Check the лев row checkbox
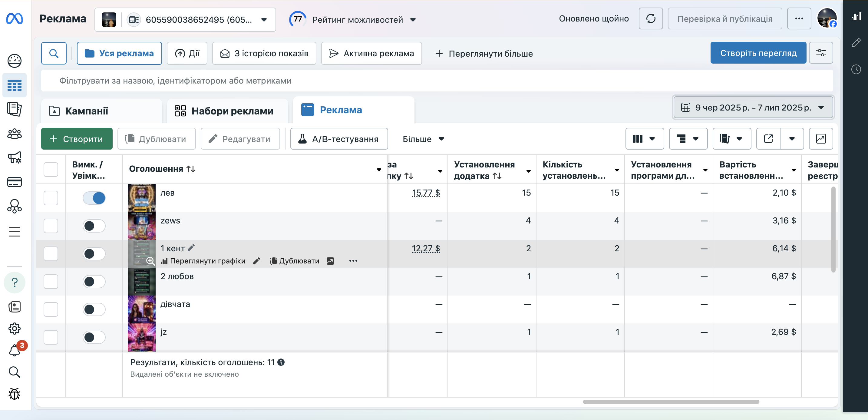Image resolution: width=868 pixels, height=420 pixels. click(51, 198)
